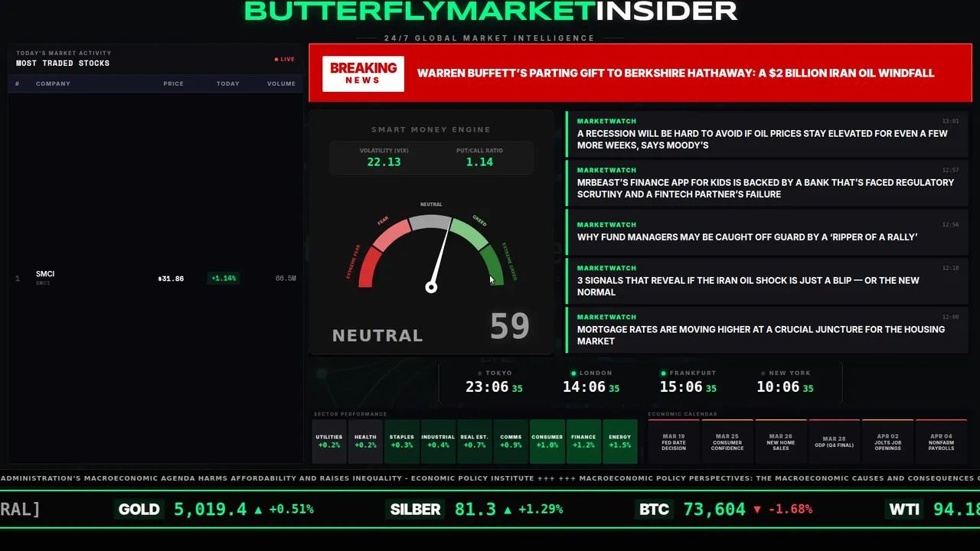Open the Apr 02 JOLTS Job Openings event
Screen dimensions: 980x551
point(888,442)
